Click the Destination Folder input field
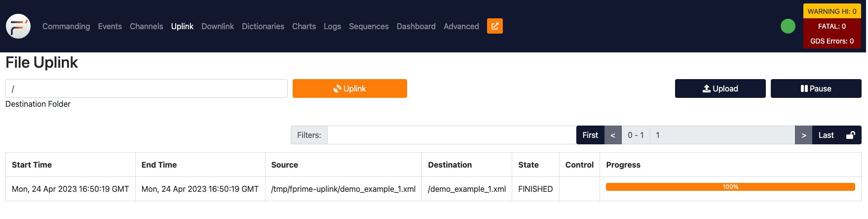 click(x=146, y=88)
